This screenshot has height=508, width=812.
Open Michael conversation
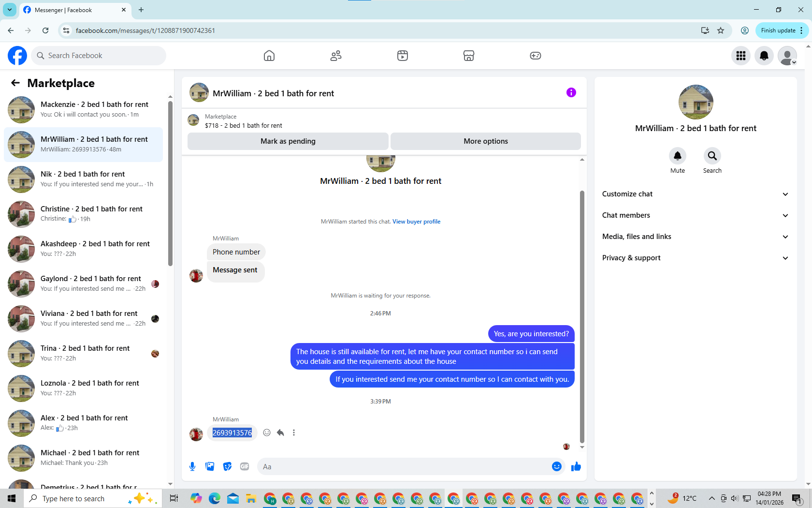pos(84,458)
